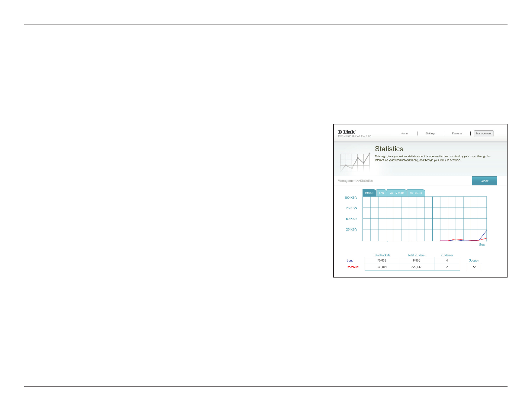Screen dimensions: 532x411
Task: Open the Management menu
Action: pyautogui.click(x=484, y=133)
